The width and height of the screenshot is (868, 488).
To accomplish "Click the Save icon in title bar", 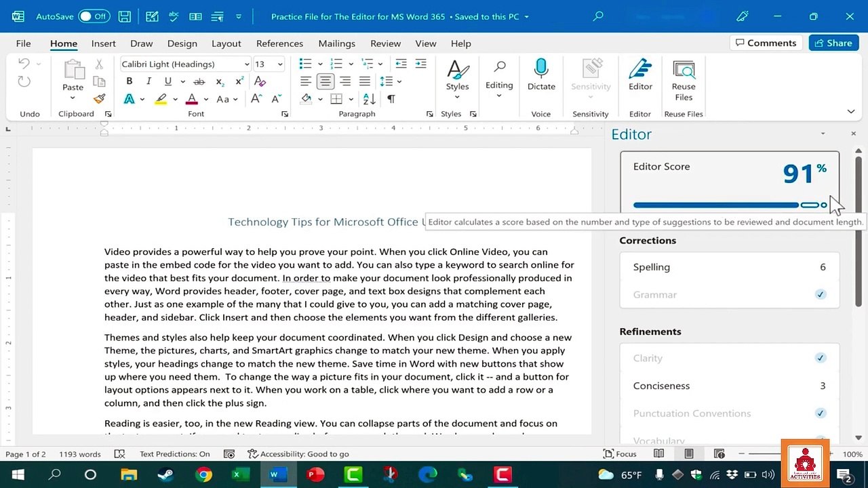I will click(x=125, y=16).
